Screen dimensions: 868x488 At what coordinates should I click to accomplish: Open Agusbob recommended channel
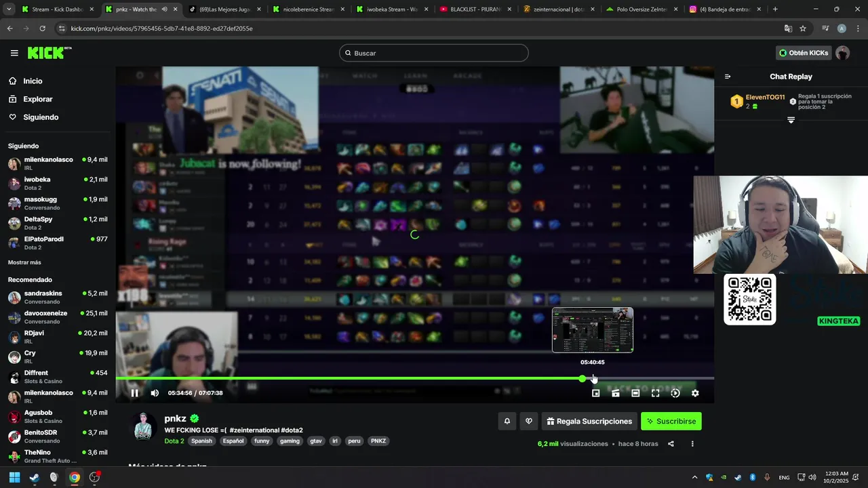point(58,416)
